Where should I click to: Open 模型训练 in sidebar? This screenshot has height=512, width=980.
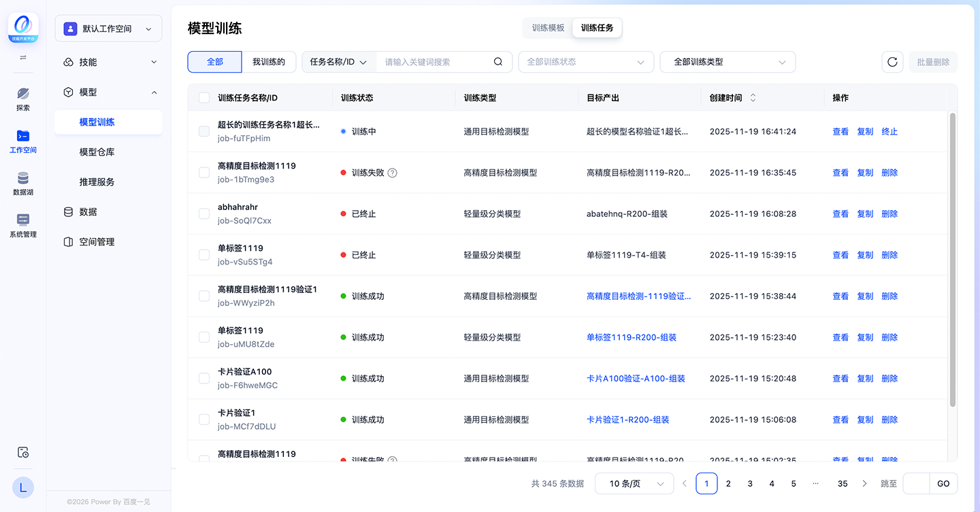coord(108,122)
